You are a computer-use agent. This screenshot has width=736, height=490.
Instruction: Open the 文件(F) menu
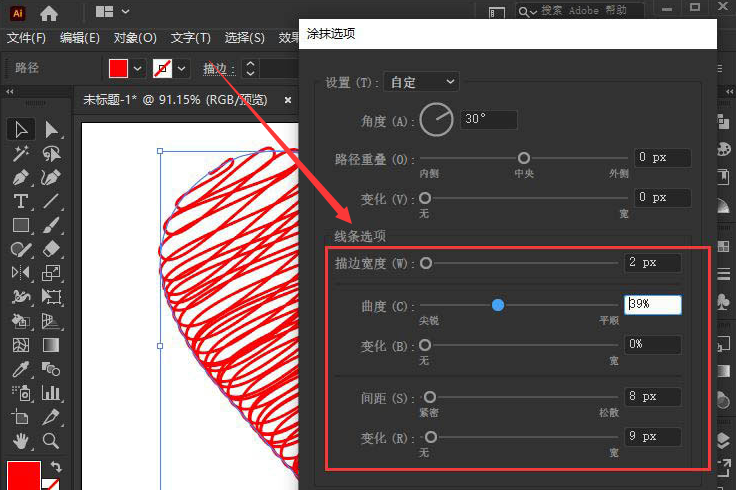(26, 38)
